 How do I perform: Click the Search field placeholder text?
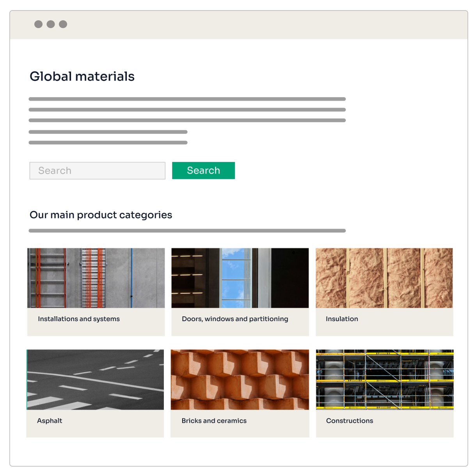pyautogui.click(x=54, y=171)
